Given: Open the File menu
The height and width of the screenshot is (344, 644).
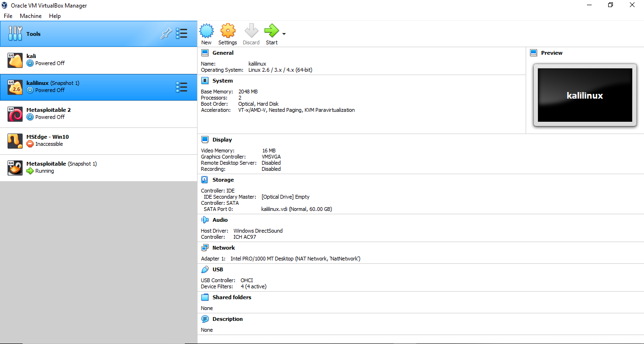Looking at the screenshot, I should click(8, 16).
